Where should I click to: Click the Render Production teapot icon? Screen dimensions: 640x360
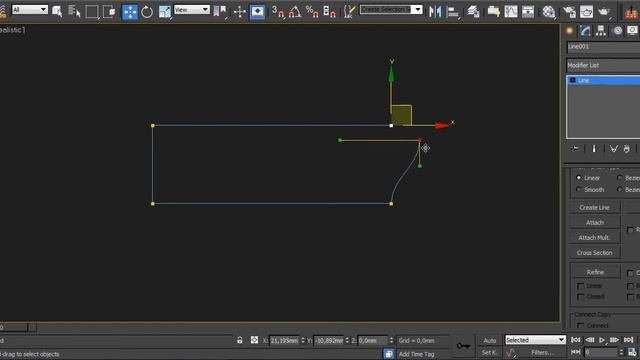[x=604, y=12]
